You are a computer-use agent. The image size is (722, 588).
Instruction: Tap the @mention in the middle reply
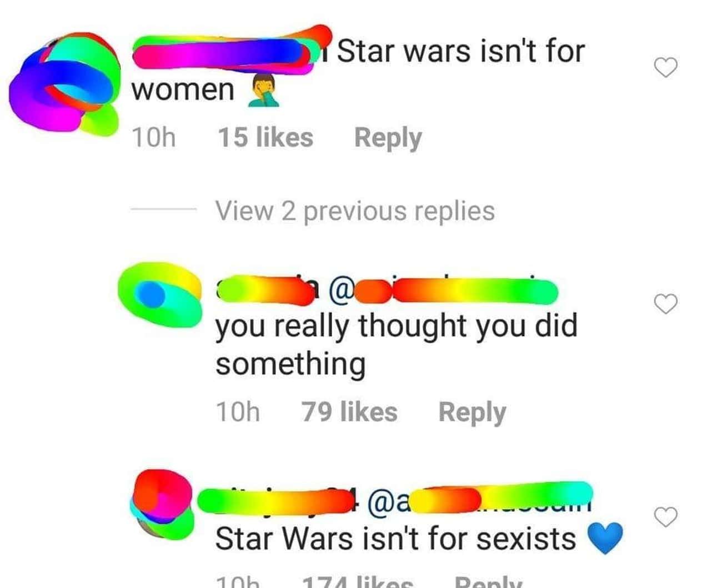point(443,290)
